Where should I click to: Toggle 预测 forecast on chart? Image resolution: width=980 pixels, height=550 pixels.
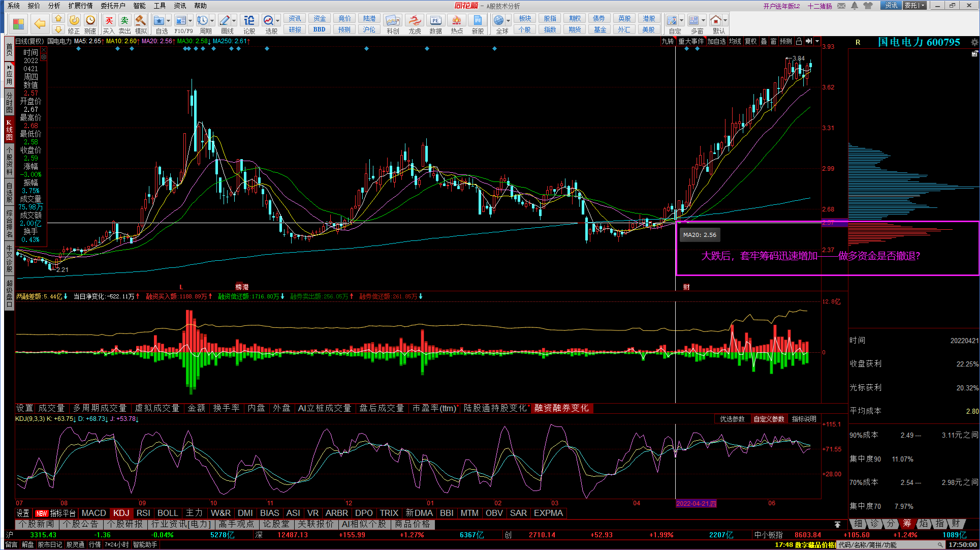[786, 41]
